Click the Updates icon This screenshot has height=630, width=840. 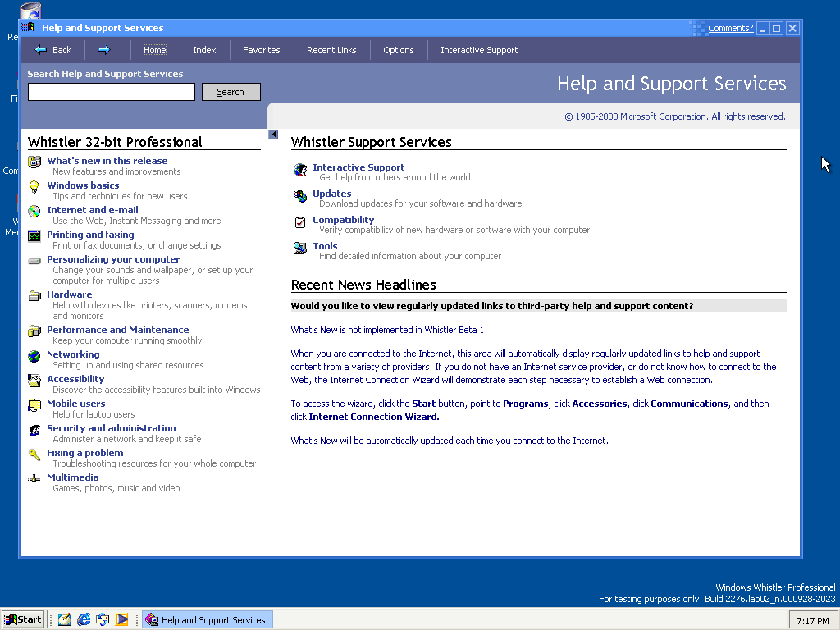click(300, 196)
